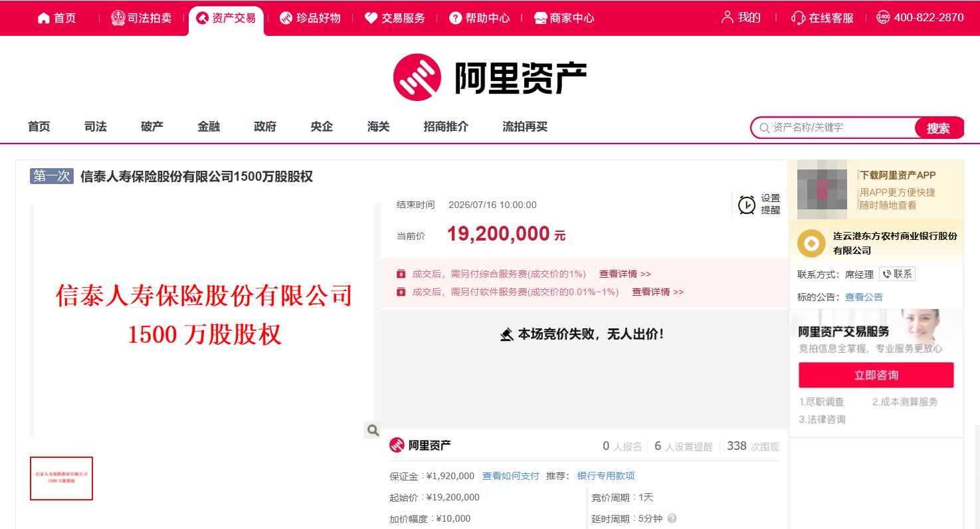Image resolution: width=980 pixels, height=529 pixels.
Task: Click the 联系 contact button
Action: (897, 274)
